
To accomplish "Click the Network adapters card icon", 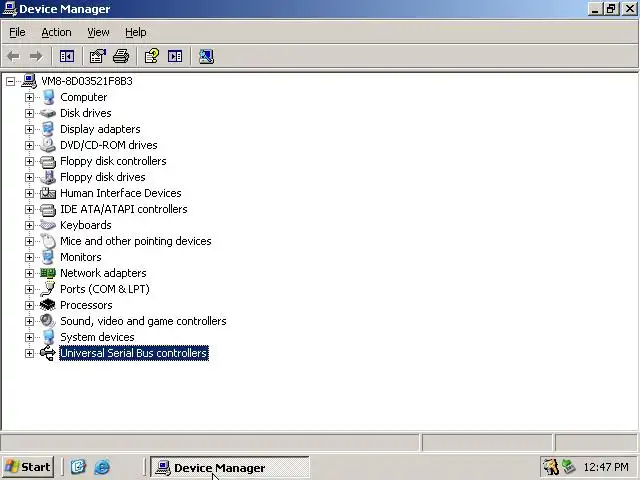I will click(x=48, y=273).
